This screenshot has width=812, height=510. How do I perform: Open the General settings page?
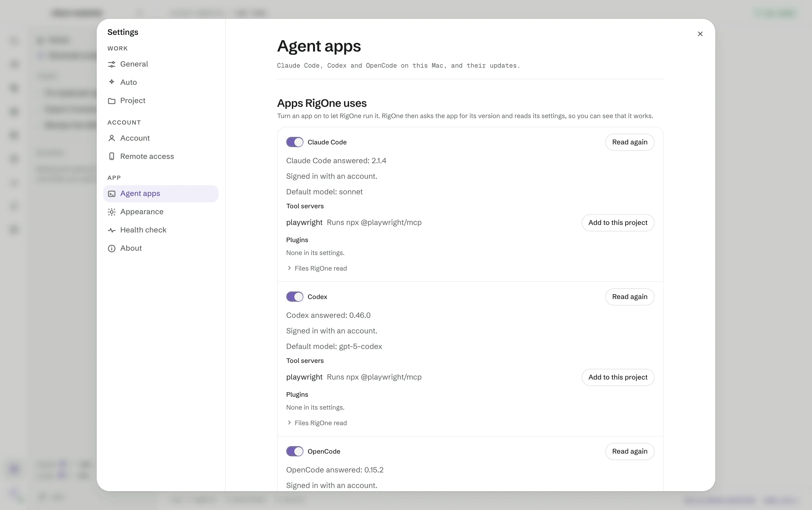pyautogui.click(x=161, y=64)
